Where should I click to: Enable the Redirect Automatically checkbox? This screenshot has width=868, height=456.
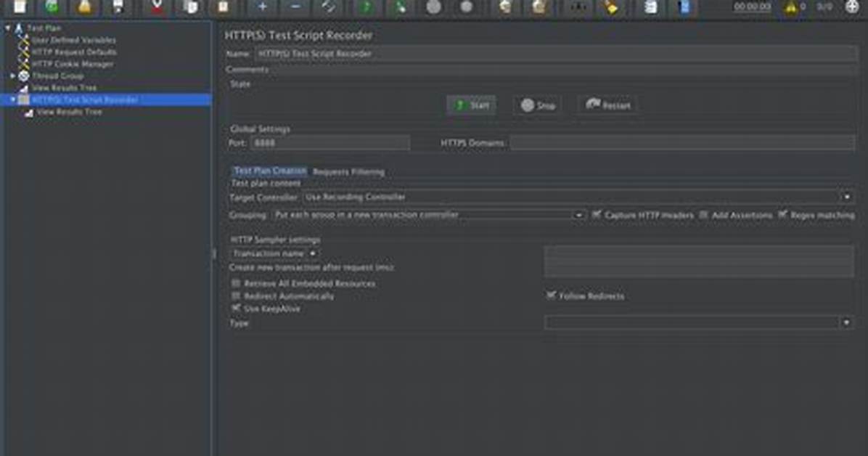pyautogui.click(x=237, y=296)
